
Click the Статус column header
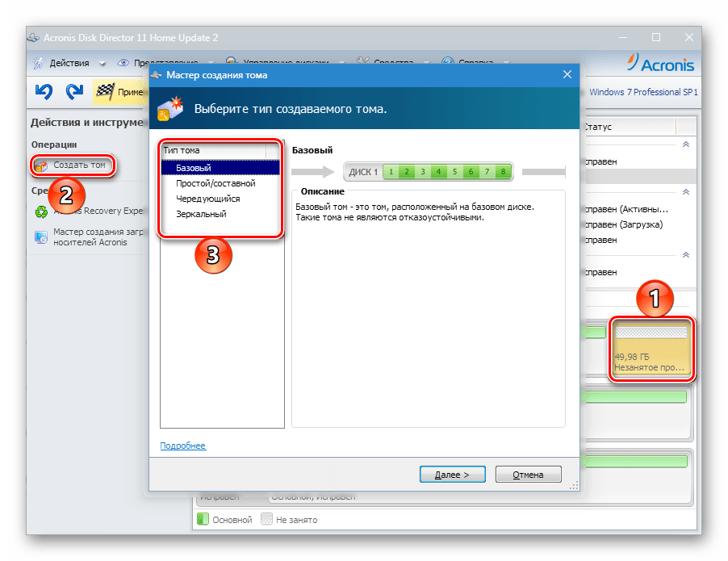628,127
